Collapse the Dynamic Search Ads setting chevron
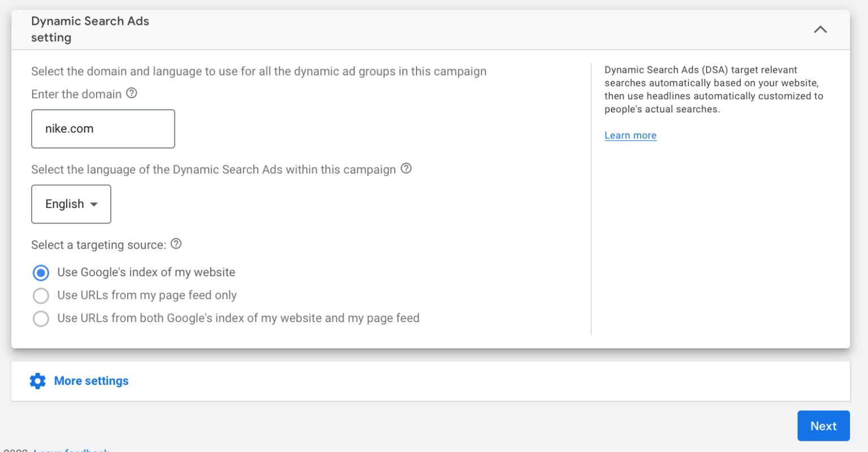Viewport: 868px width, 452px height. (820, 29)
